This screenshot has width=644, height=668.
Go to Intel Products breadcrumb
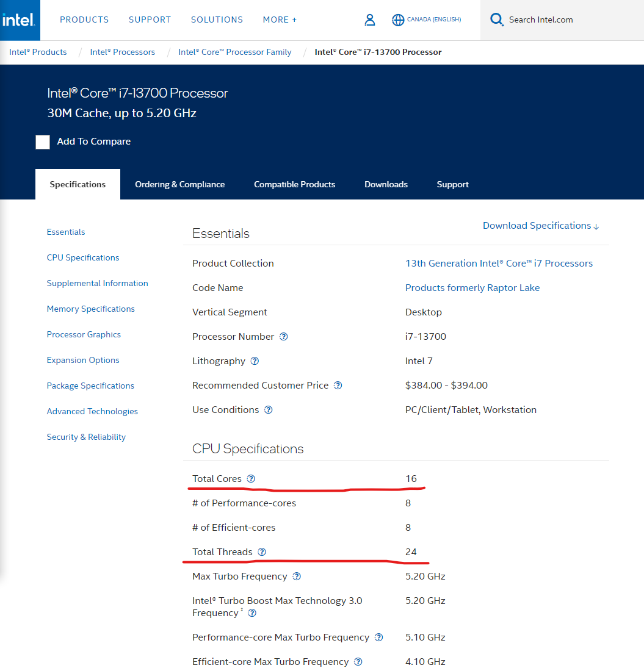click(x=38, y=52)
